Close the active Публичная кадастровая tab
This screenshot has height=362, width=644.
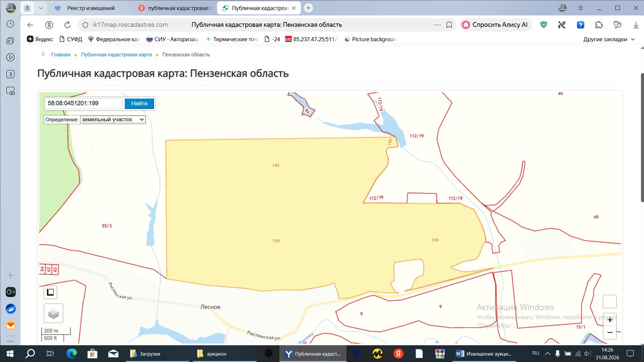click(294, 8)
